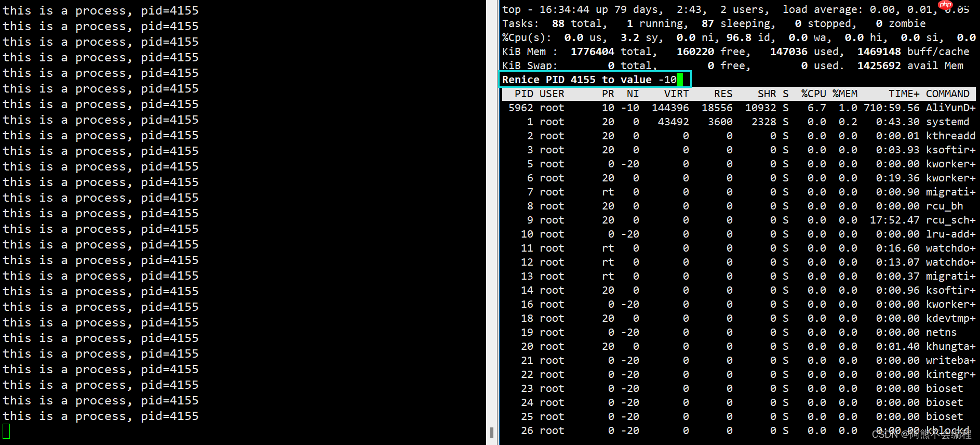This screenshot has width=980, height=445.
Task: Click the kthreadd process command
Action: pos(951,136)
